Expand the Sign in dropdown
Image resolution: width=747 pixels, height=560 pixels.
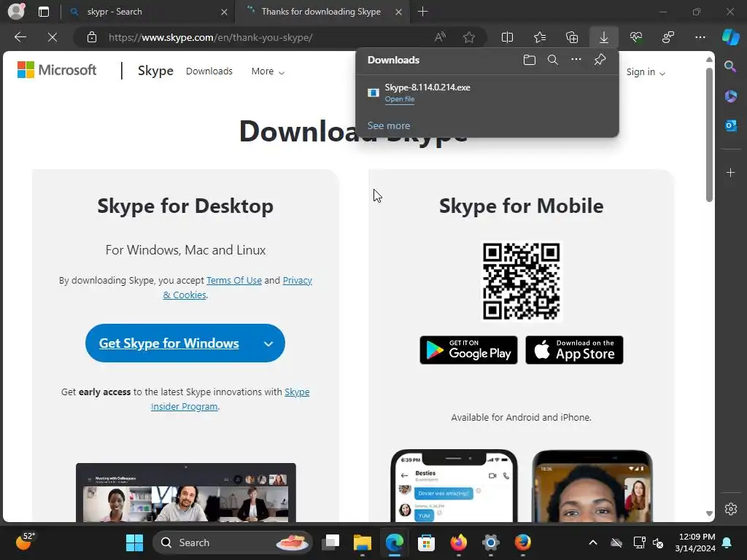646,72
